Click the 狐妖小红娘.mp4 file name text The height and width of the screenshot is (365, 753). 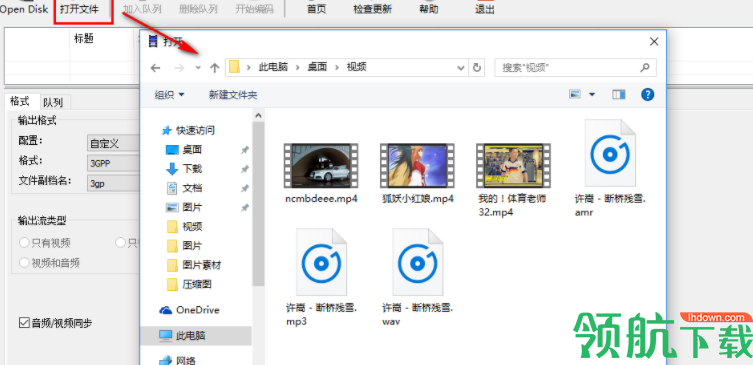click(418, 198)
